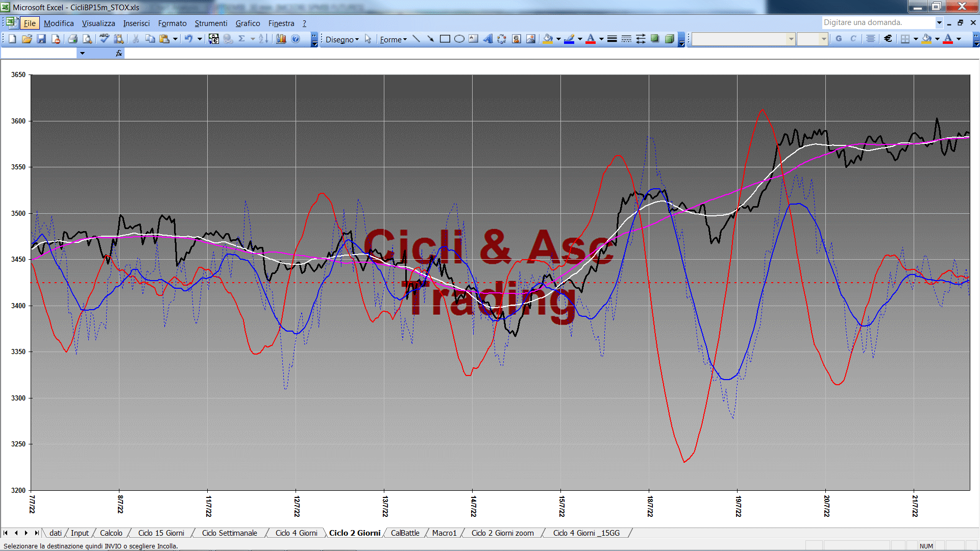Image resolution: width=980 pixels, height=551 pixels.
Task: Open the Visualizza menu
Action: coord(99,23)
